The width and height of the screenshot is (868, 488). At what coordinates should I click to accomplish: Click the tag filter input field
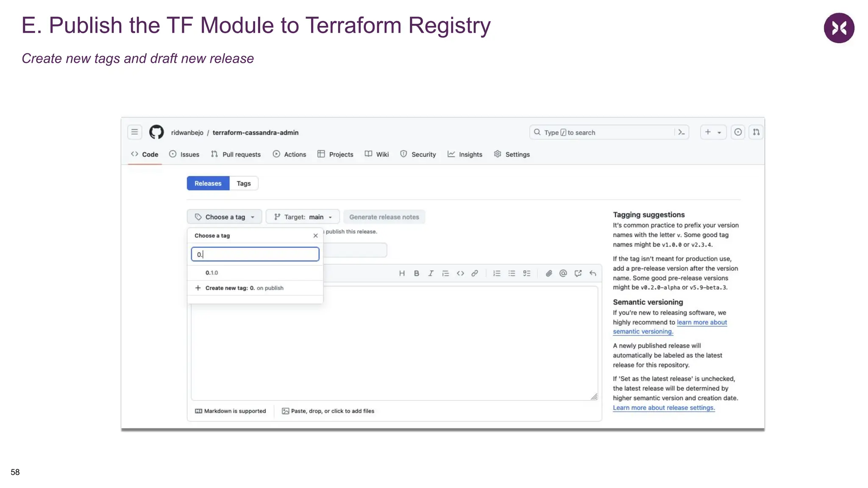pos(255,254)
